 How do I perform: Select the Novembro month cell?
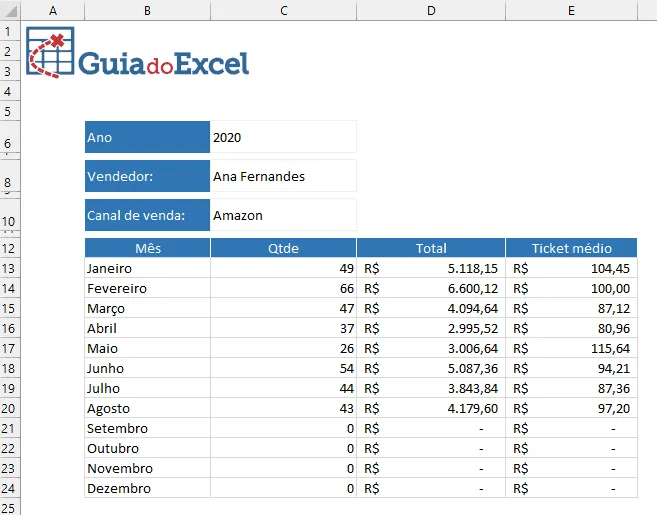147,468
